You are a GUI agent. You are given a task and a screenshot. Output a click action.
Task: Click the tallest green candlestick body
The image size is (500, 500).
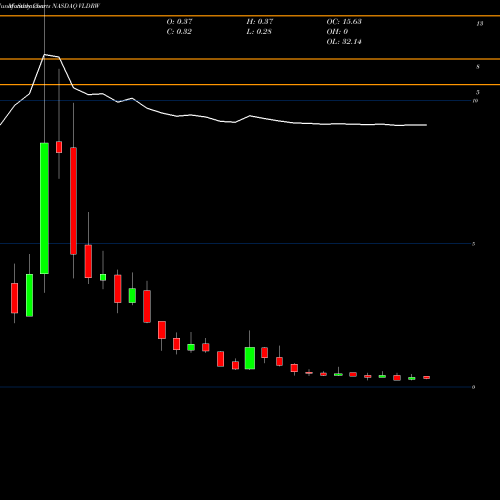(44, 208)
